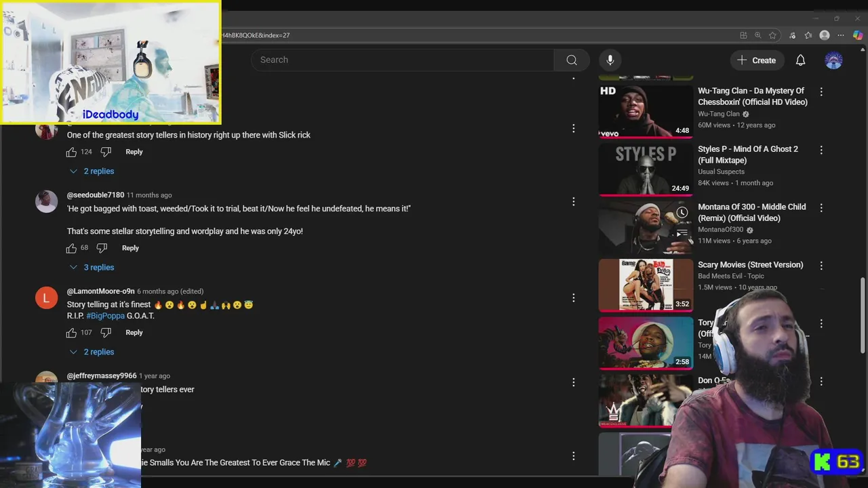The image size is (868, 488).
Task: Click the YouTube search magnifier button
Action: point(572,60)
